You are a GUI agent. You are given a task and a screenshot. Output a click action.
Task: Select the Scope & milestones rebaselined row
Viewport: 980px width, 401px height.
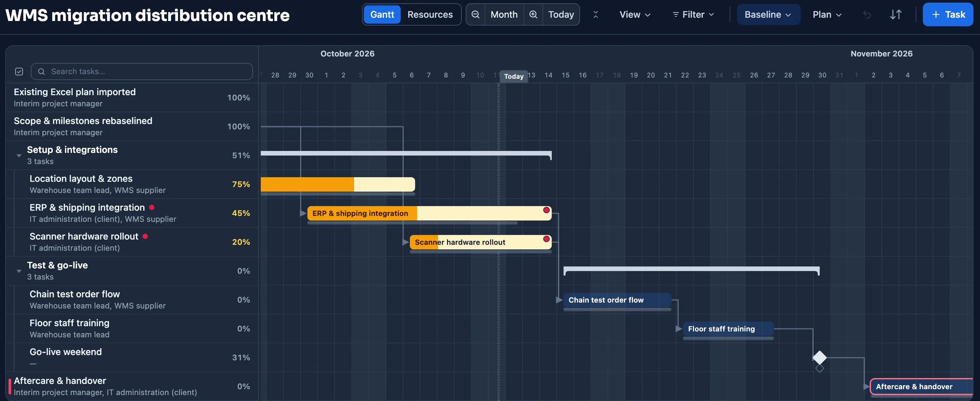[x=132, y=126]
